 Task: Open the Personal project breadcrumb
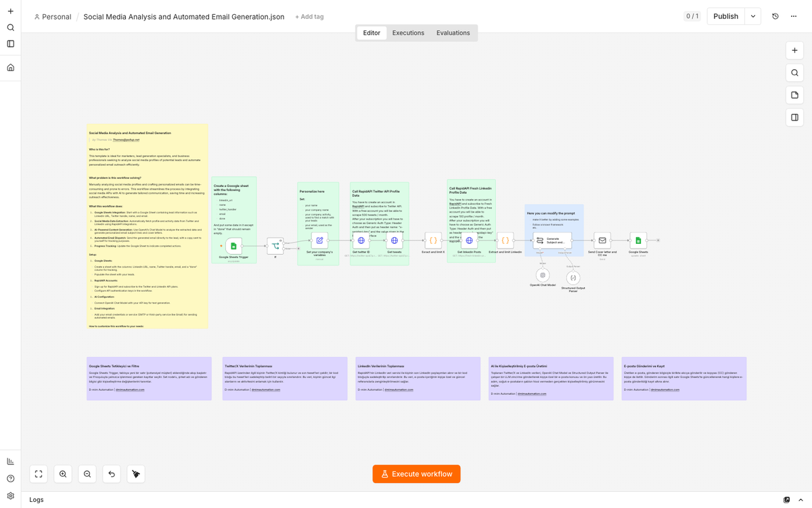point(52,16)
